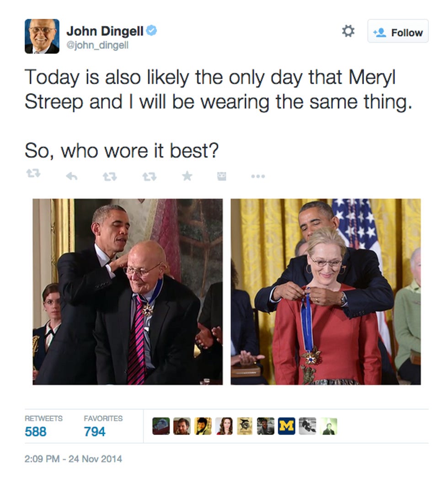
Task: Open the right photo with red jacket
Action: coord(325,292)
